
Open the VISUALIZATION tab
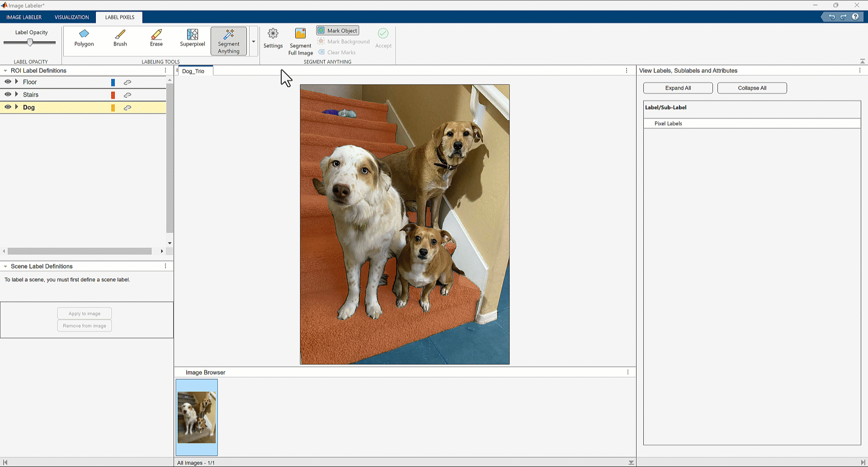pyautogui.click(x=72, y=17)
